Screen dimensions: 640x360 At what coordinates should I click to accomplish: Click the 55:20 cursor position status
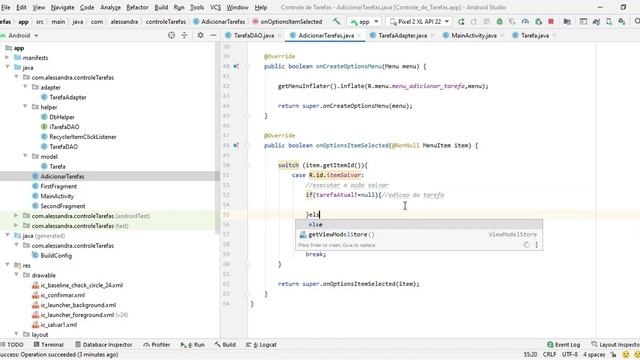click(530, 354)
